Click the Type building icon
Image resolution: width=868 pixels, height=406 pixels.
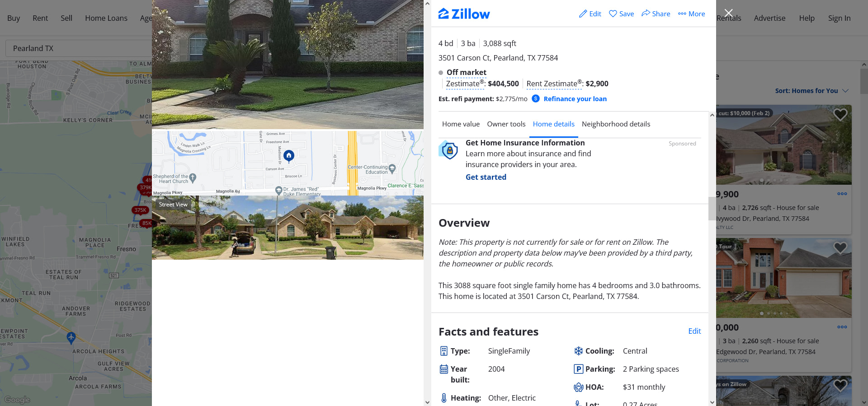point(444,351)
